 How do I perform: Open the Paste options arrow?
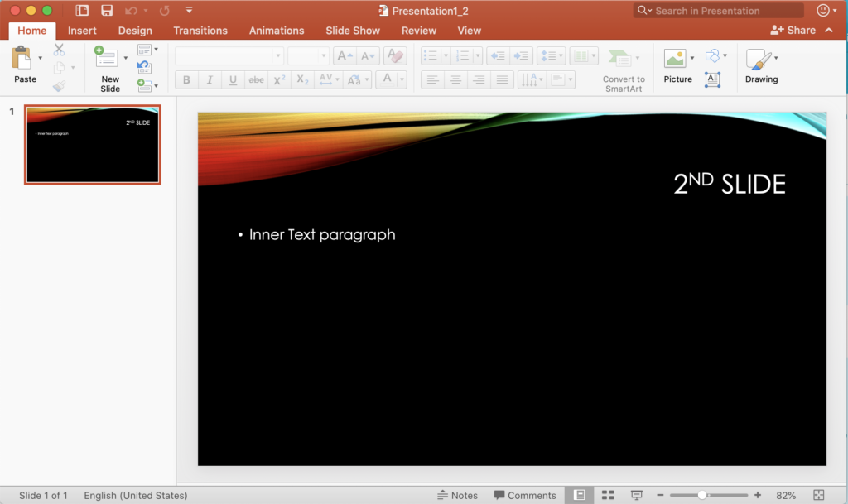coord(40,58)
